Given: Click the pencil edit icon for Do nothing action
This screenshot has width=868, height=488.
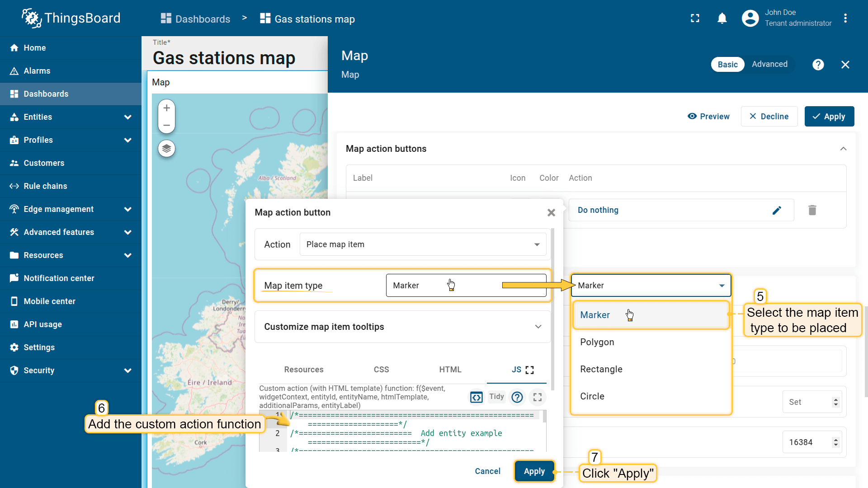Looking at the screenshot, I should pos(776,211).
